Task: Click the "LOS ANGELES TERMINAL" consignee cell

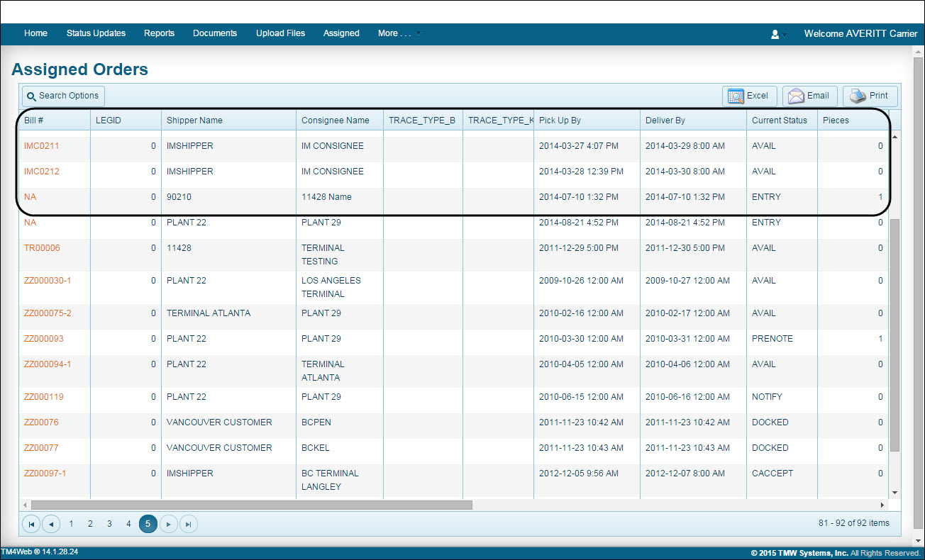Action: [x=340, y=287]
